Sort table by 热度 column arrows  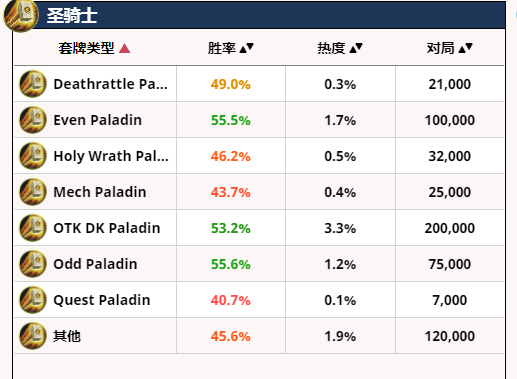[356, 48]
